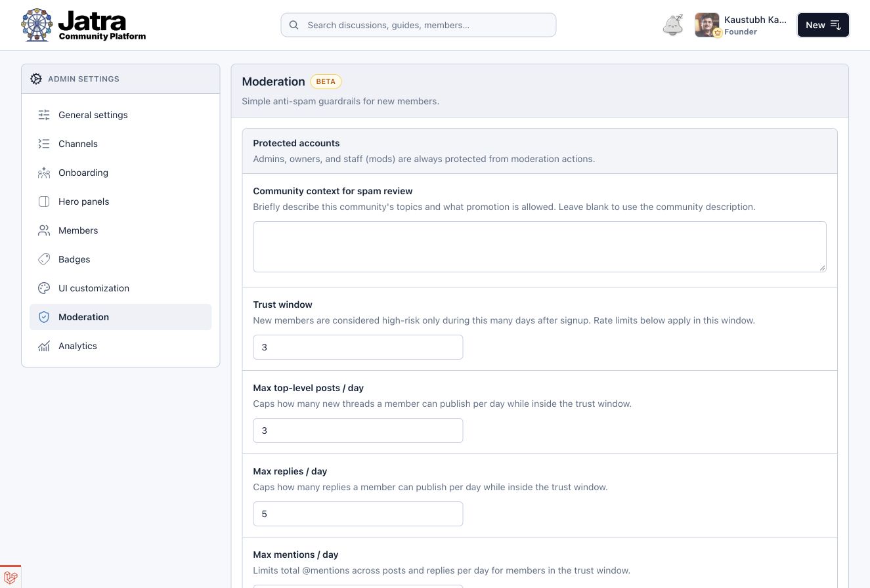Viewport: 870px width, 588px height.
Task: Click the General settings sliders icon
Action: pyautogui.click(x=44, y=115)
